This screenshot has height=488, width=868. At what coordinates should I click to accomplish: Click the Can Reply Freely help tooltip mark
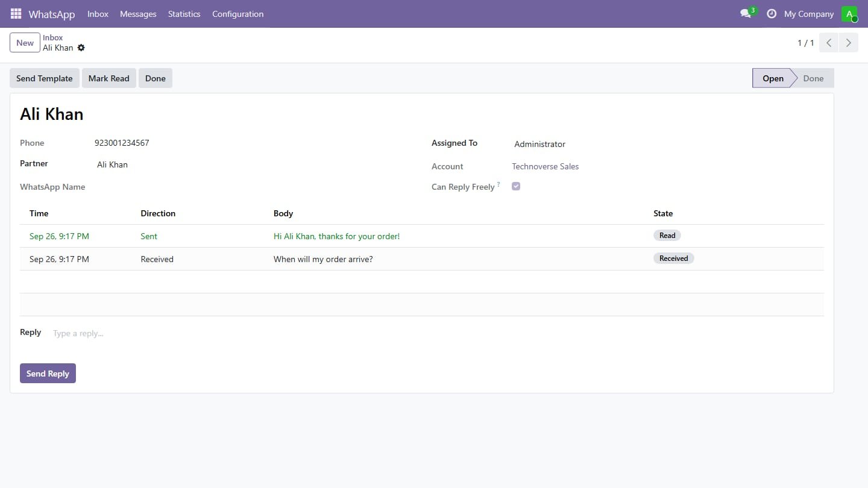(498, 184)
